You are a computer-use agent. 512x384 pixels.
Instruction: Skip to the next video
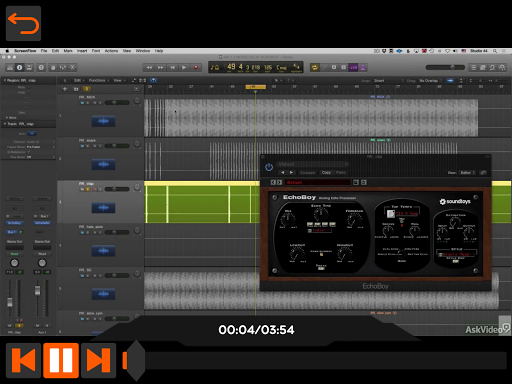click(98, 360)
